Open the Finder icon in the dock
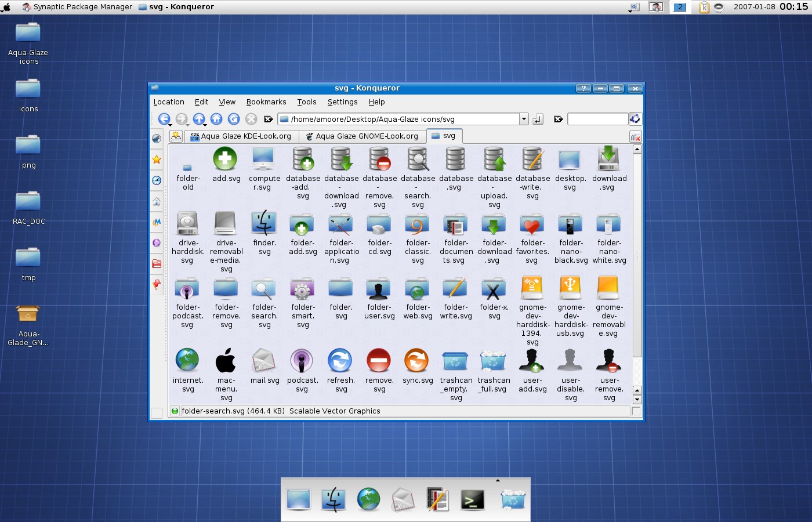 point(333,499)
